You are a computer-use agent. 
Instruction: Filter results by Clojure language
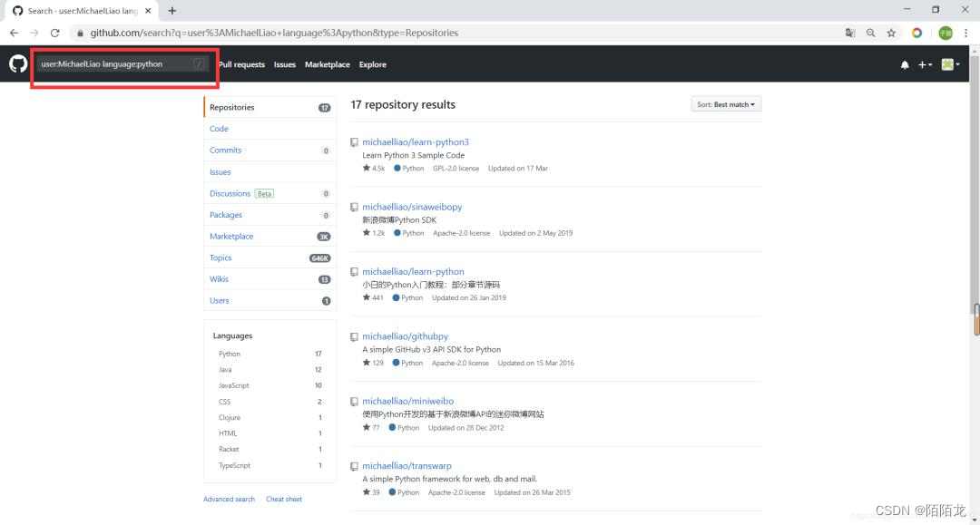point(270,418)
